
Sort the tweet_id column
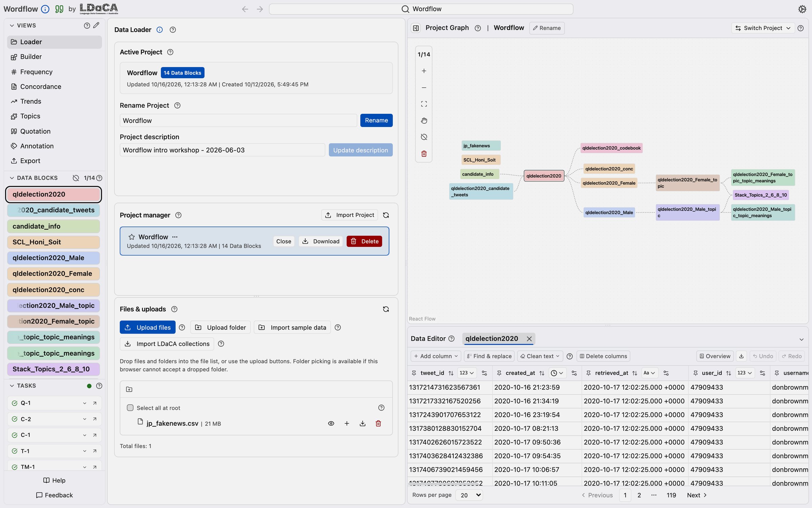click(451, 373)
